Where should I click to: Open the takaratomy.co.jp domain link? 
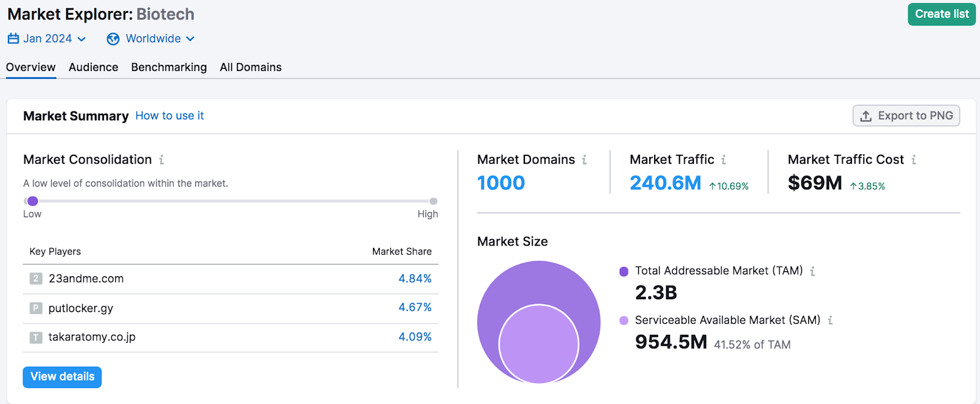(92, 337)
